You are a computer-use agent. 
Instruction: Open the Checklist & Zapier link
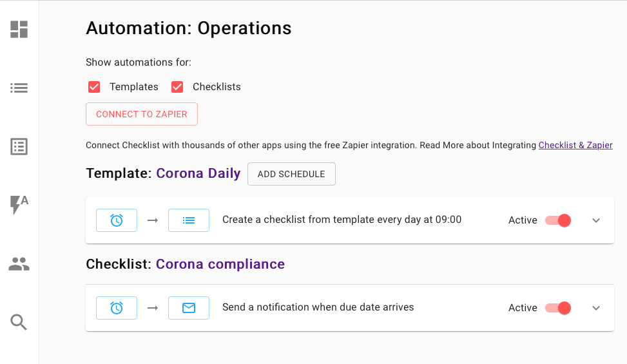[575, 145]
